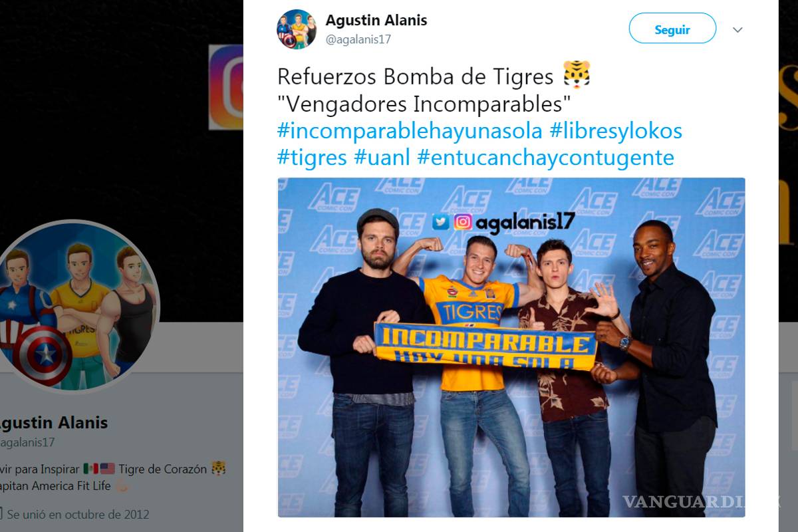Click the Twitter bird icon on the photo

440,221
